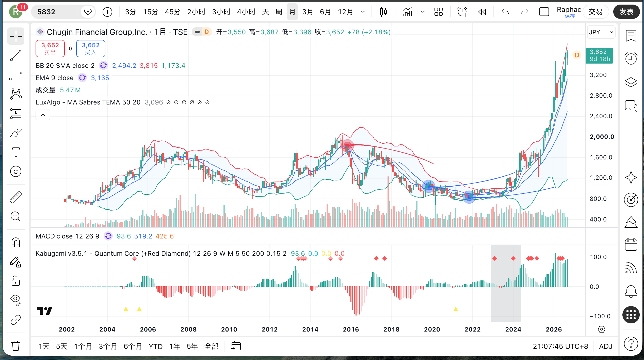Open the forecasting and measurement tools
This screenshot has width=644, height=360.
coord(16,113)
